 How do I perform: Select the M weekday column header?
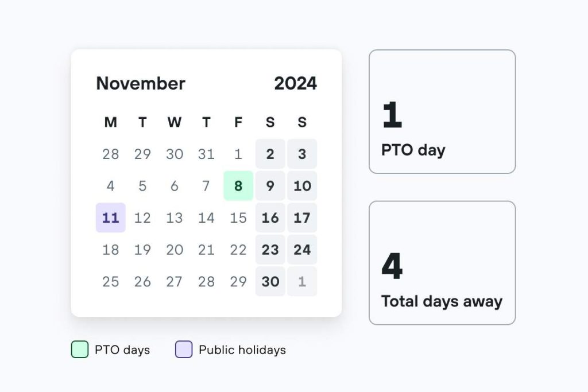point(110,122)
